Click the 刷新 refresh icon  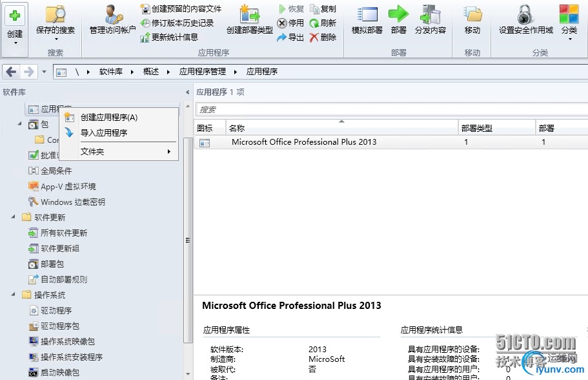point(314,23)
